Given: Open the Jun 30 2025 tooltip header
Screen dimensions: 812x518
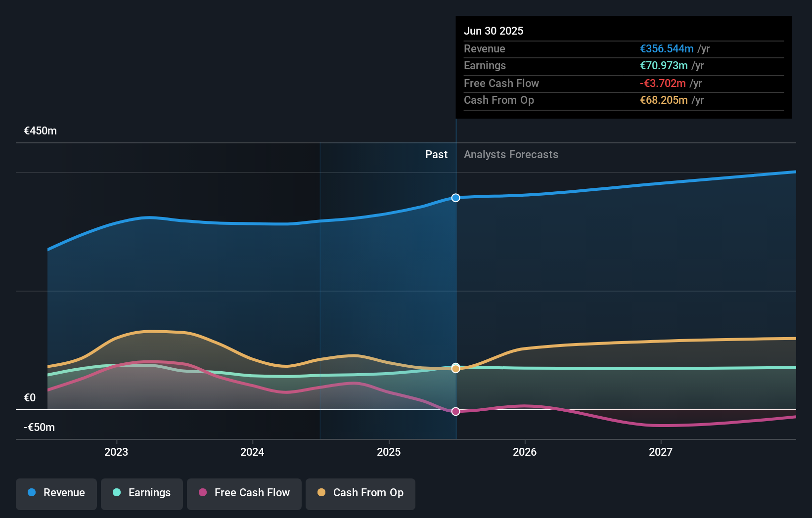Looking at the screenshot, I should click(494, 31).
